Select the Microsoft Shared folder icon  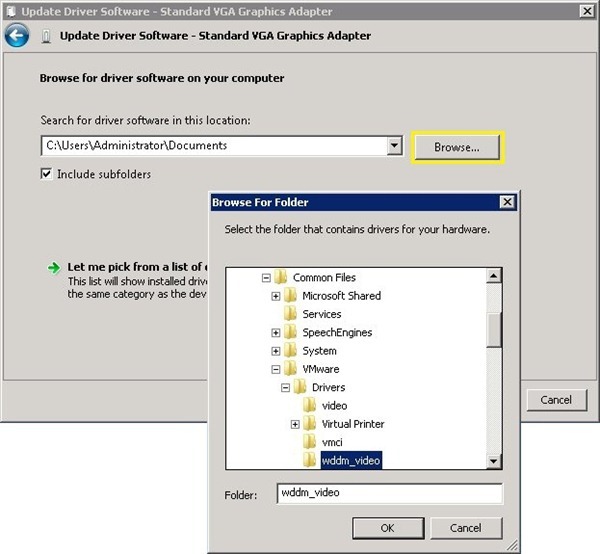(x=291, y=295)
